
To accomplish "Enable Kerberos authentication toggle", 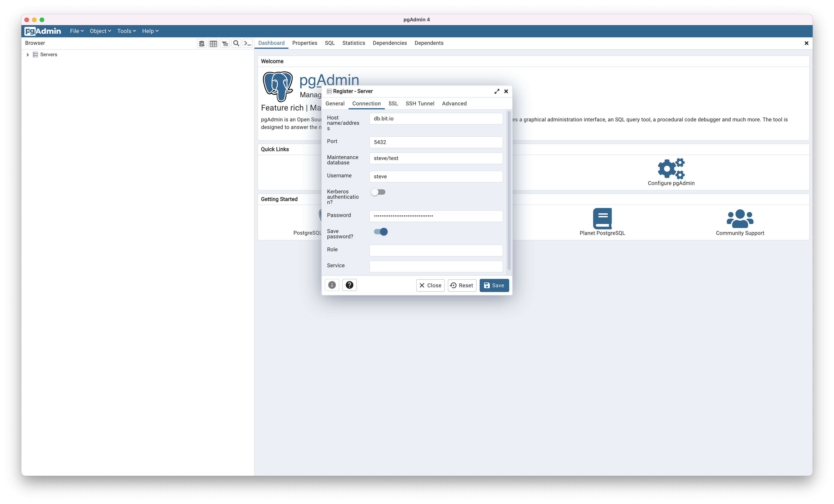I will click(378, 192).
